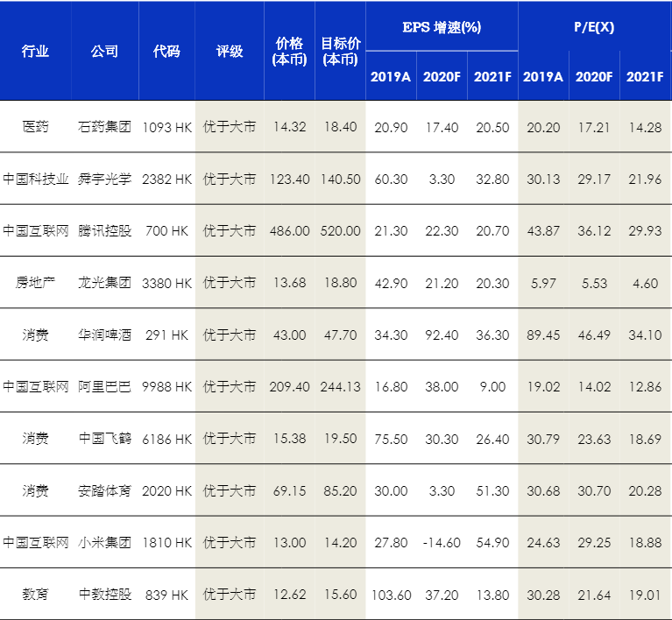Click 中教控股 2021F P/E 19.01
Viewport: 672px width, 620px height.
(x=645, y=595)
